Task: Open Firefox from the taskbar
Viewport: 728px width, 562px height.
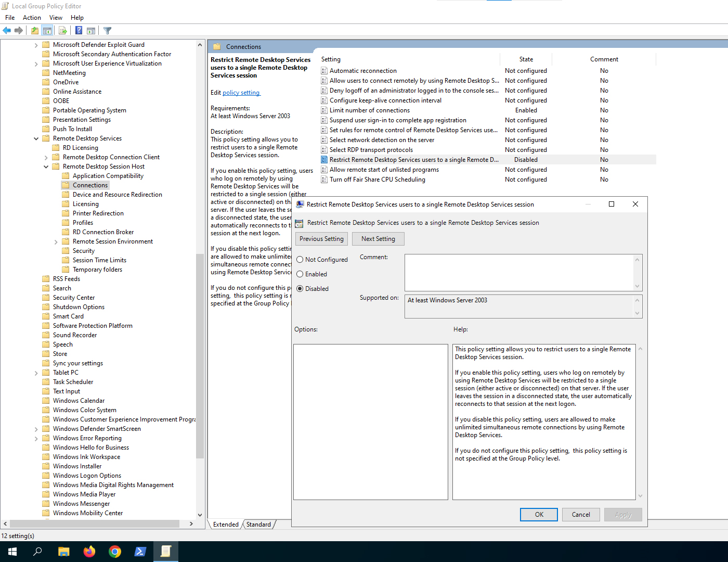Action: click(x=89, y=552)
